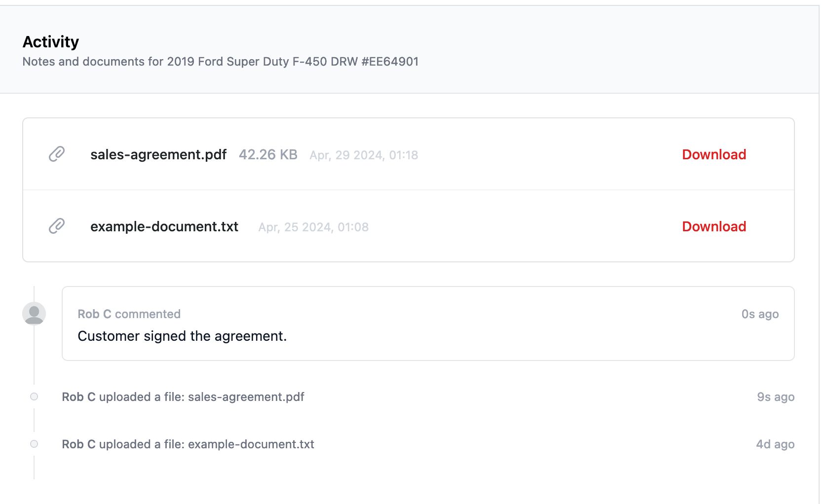Download the sales-agreement.pdf file
The height and width of the screenshot is (504, 827).
click(x=714, y=154)
